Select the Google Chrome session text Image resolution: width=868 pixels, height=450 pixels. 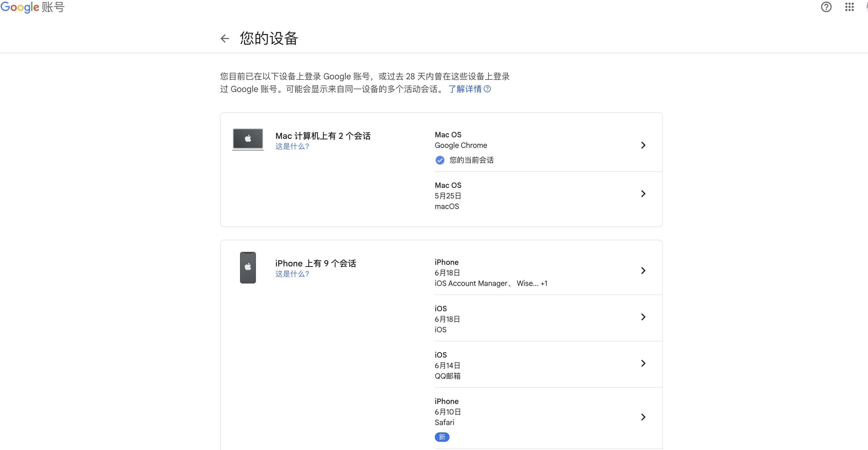pos(461,145)
